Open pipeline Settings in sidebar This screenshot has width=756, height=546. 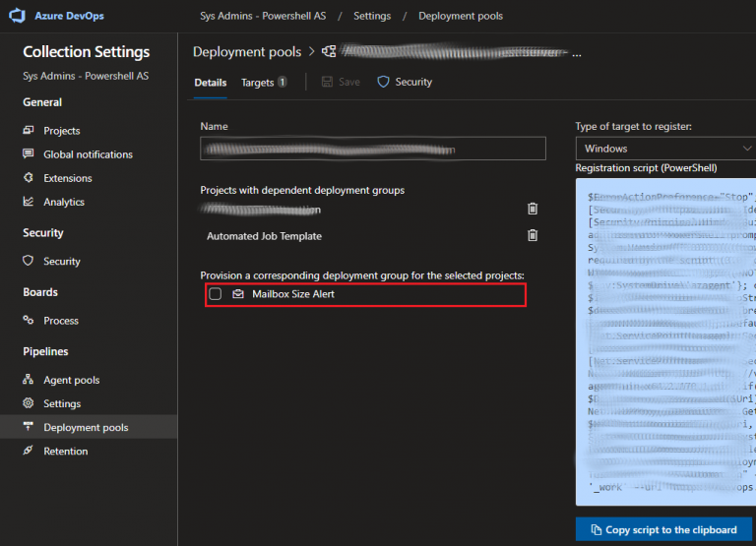62,403
